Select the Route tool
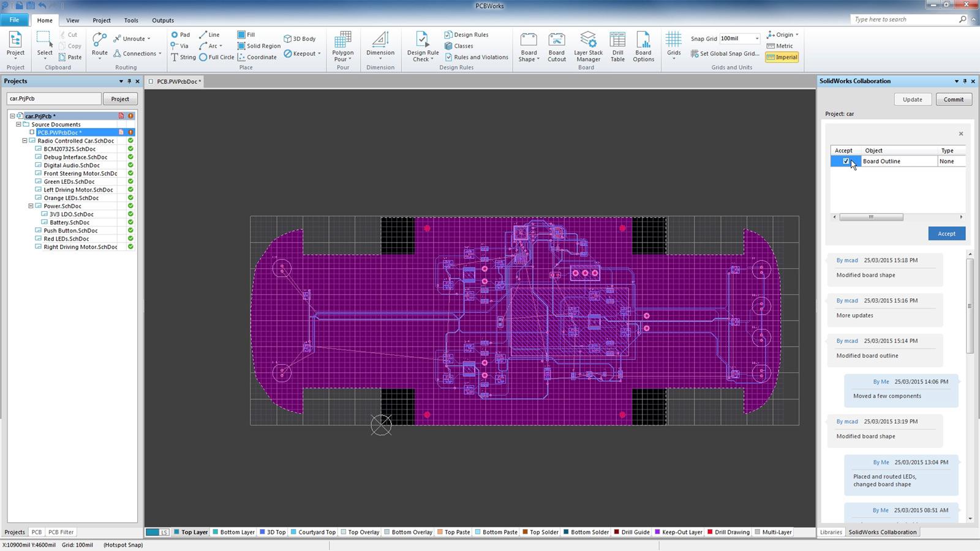The height and width of the screenshot is (551, 980). pos(99,43)
